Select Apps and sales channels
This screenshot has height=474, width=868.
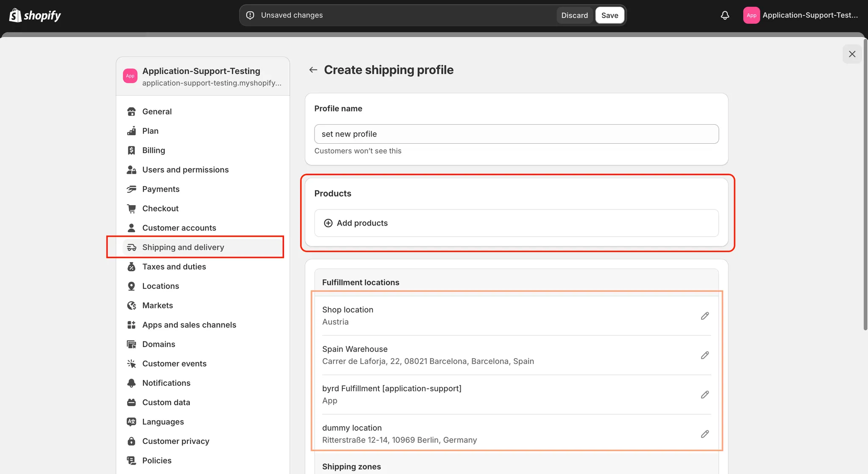tap(189, 325)
